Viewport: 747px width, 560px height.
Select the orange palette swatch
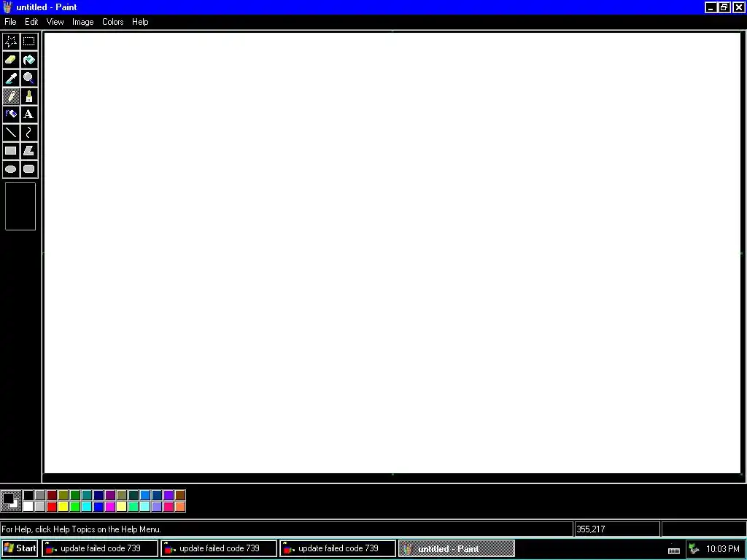(x=180, y=507)
